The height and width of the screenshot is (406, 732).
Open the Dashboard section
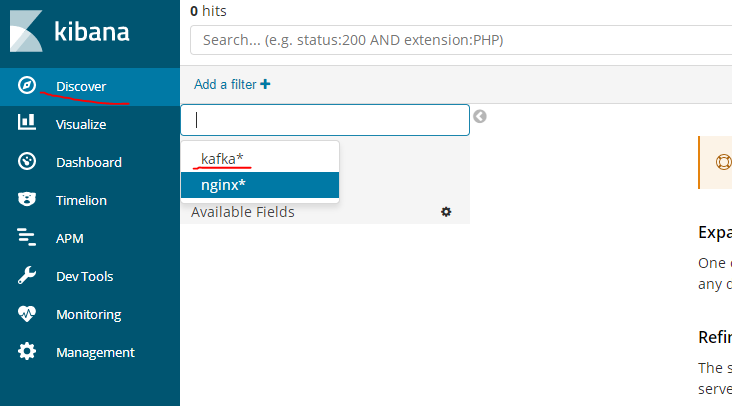pyautogui.click(x=89, y=162)
